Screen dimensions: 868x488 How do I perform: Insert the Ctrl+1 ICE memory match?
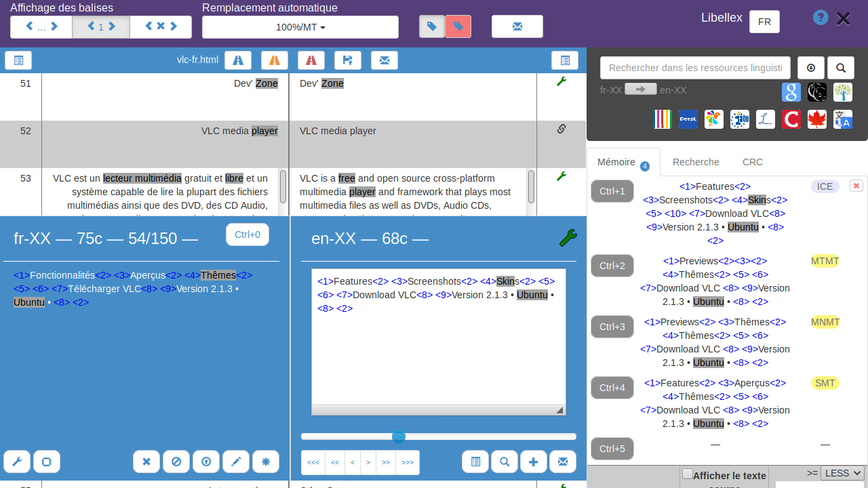point(612,191)
